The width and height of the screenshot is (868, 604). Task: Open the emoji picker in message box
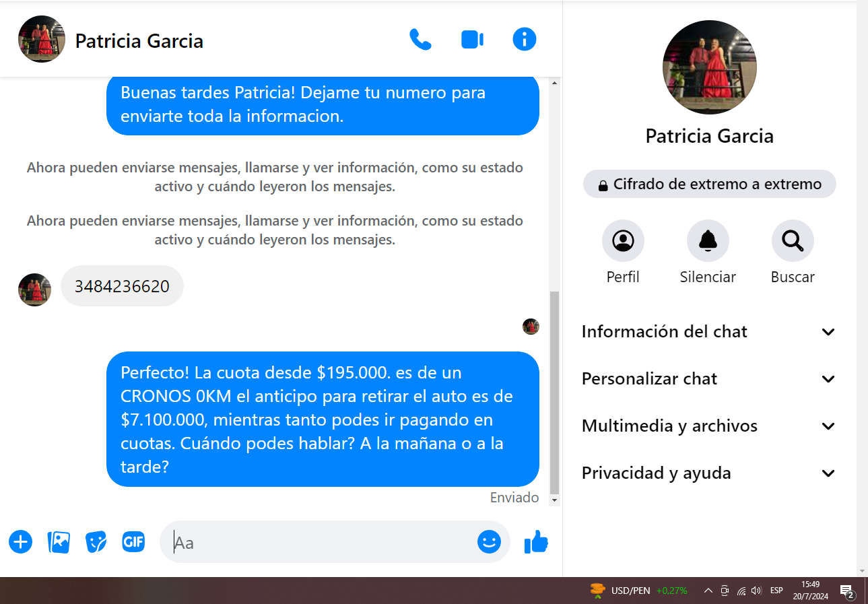[x=489, y=541]
